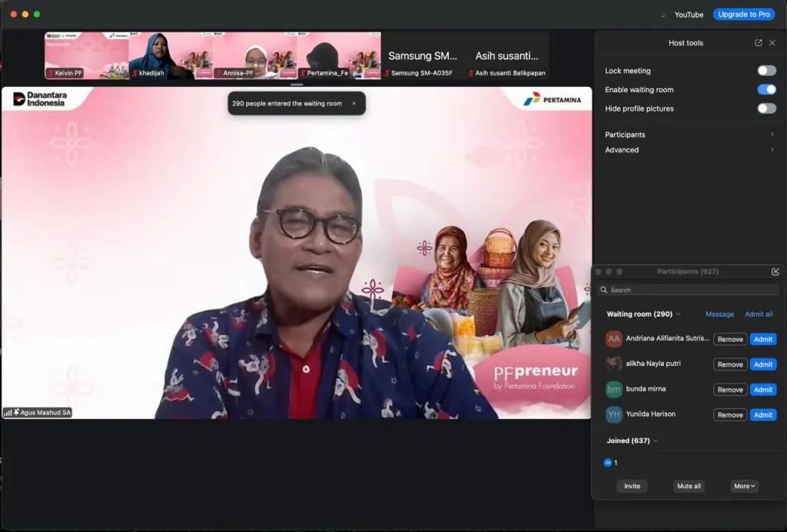Click the muted mic icon on Samsung SM-A035F
Screen dimensions: 787x532
point(387,73)
